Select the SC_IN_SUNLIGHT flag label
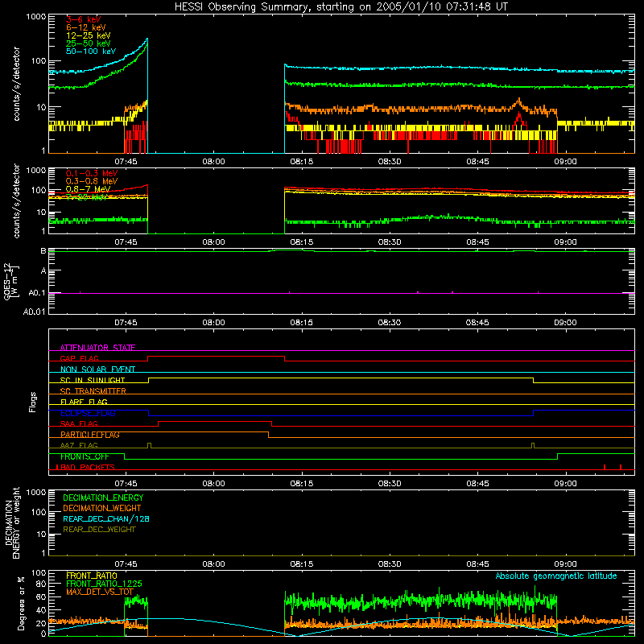644x644 pixels. tap(93, 380)
